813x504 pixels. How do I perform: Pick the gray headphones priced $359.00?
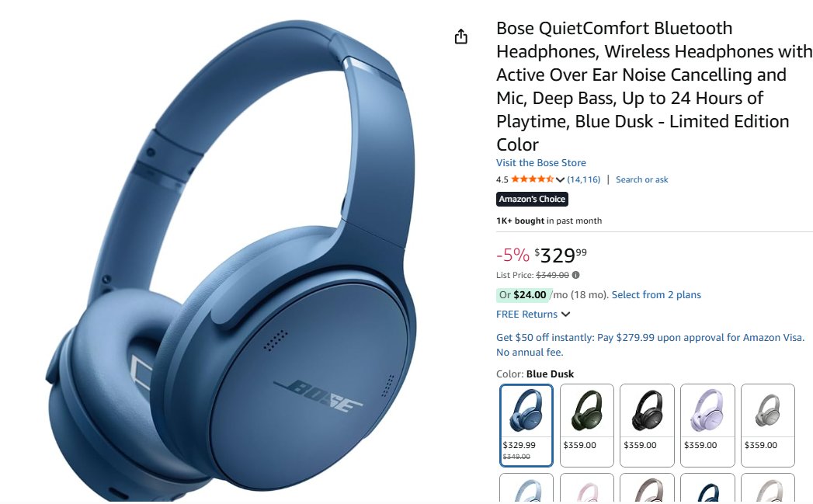[767, 426]
